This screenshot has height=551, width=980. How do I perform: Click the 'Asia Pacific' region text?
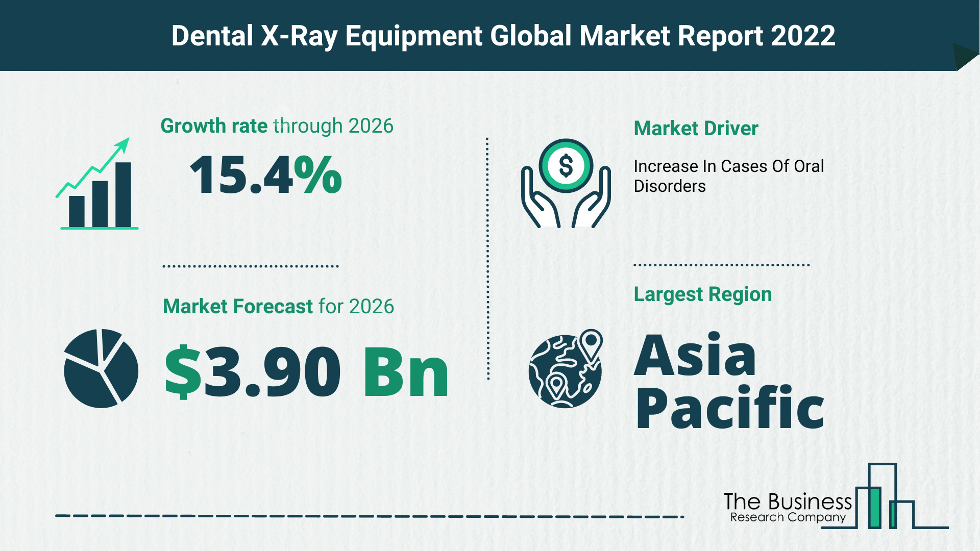pyautogui.click(x=729, y=380)
